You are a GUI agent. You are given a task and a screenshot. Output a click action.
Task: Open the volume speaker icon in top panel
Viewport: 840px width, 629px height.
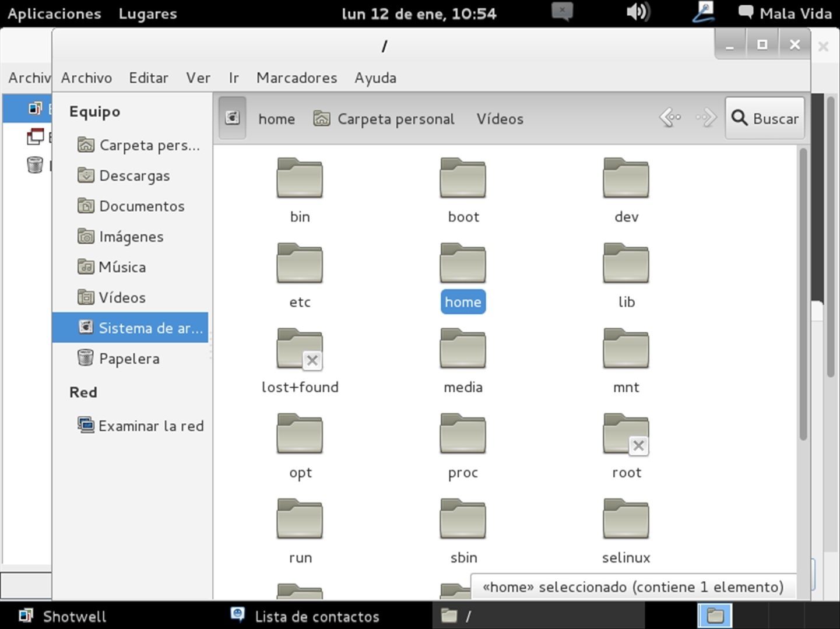pyautogui.click(x=637, y=12)
